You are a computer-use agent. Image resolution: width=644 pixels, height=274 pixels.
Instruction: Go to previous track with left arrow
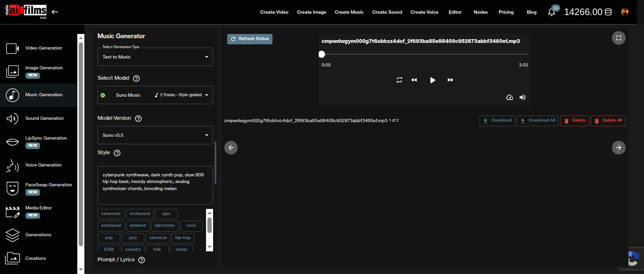point(231,148)
